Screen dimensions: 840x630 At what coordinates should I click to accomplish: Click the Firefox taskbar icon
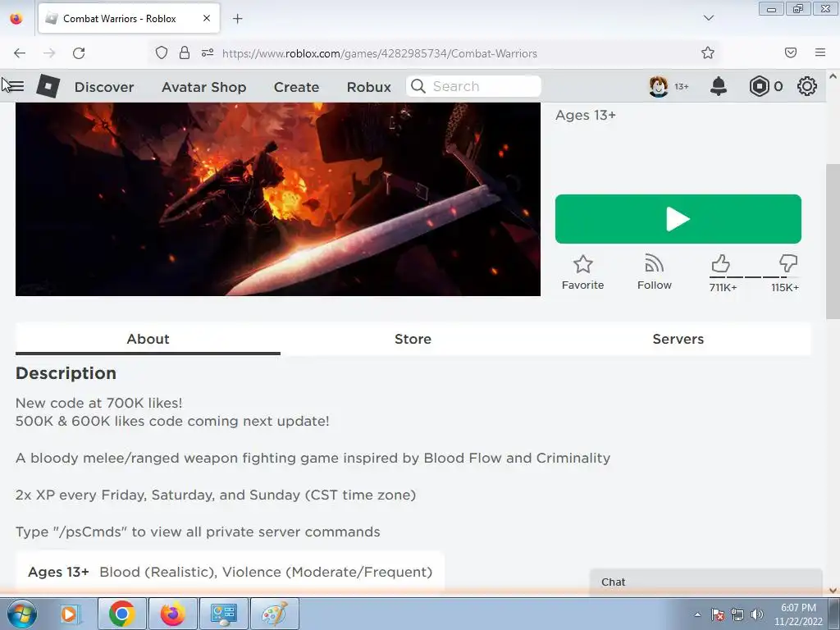pos(172,614)
